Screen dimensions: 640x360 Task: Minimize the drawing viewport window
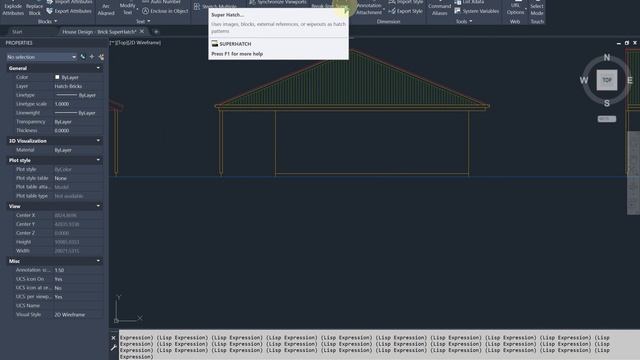coord(619,43)
